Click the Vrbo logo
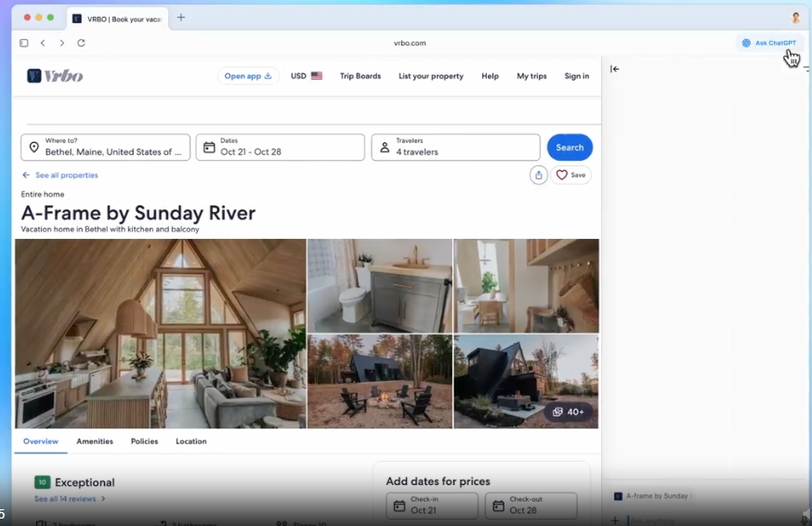The image size is (812, 526). tap(55, 76)
